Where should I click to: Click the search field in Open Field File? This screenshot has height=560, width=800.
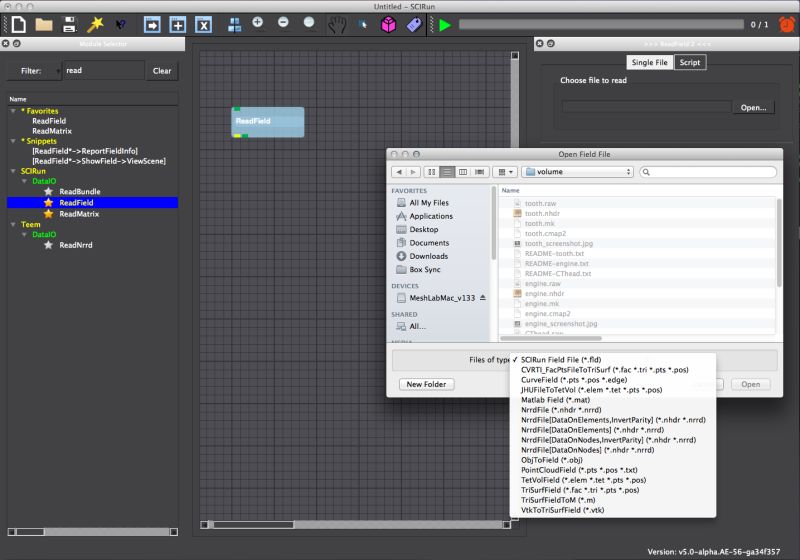pos(708,172)
